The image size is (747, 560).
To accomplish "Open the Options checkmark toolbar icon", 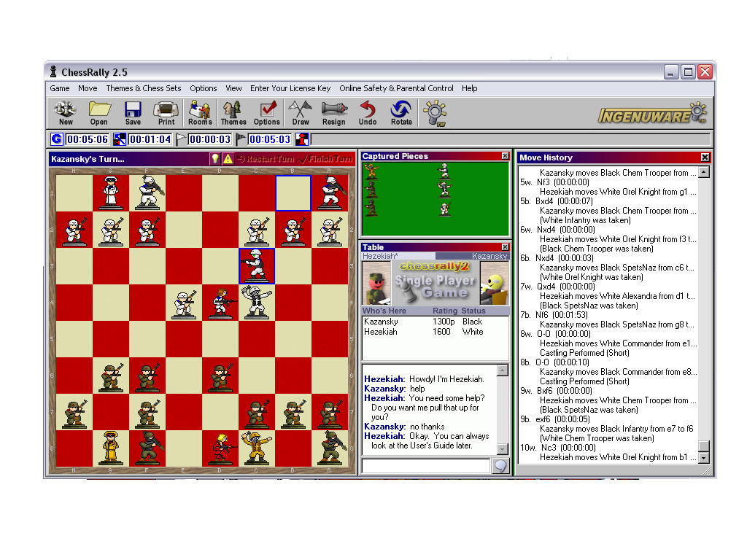I will [x=267, y=113].
